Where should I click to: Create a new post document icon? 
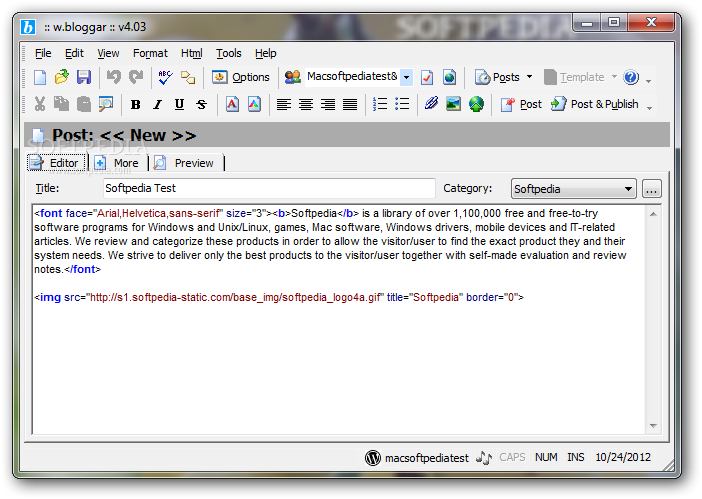pyautogui.click(x=40, y=77)
